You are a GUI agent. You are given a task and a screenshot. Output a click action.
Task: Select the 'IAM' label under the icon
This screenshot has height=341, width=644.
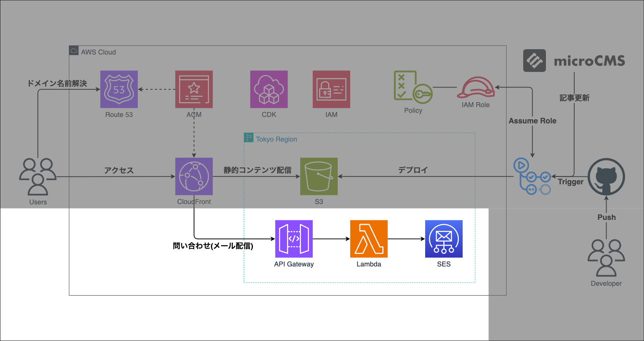point(331,115)
